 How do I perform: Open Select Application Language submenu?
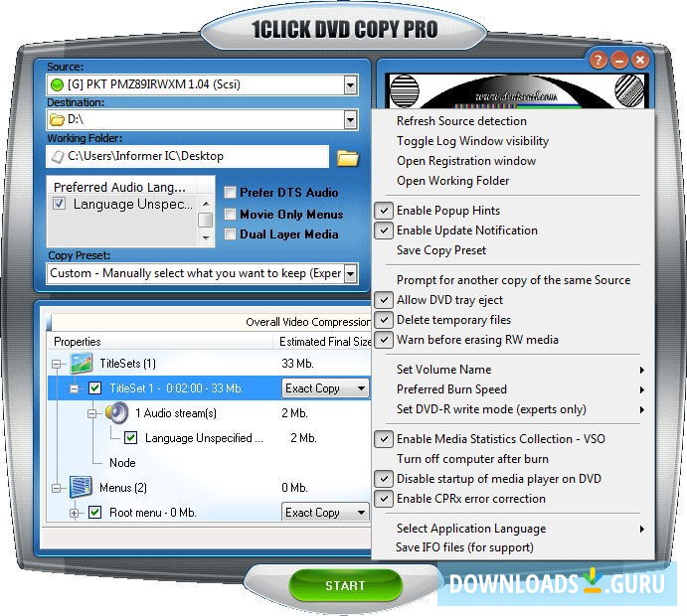click(513, 529)
